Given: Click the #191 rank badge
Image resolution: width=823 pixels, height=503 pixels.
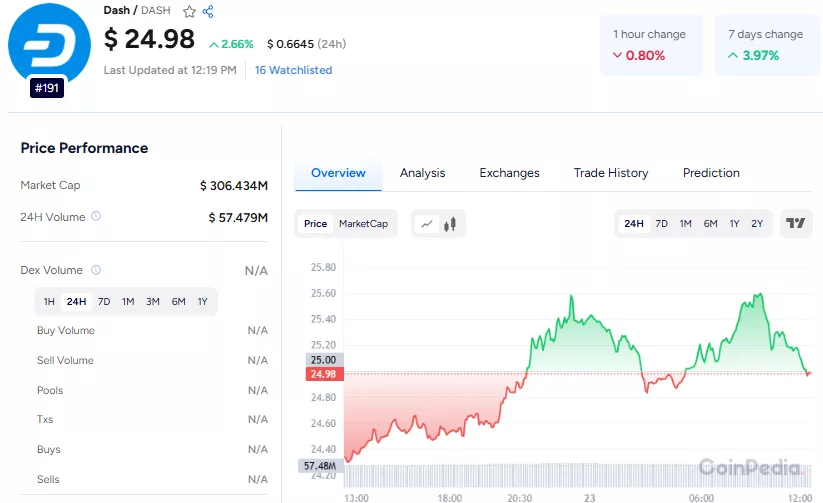Looking at the screenshot, I should [x=47, y=88].
